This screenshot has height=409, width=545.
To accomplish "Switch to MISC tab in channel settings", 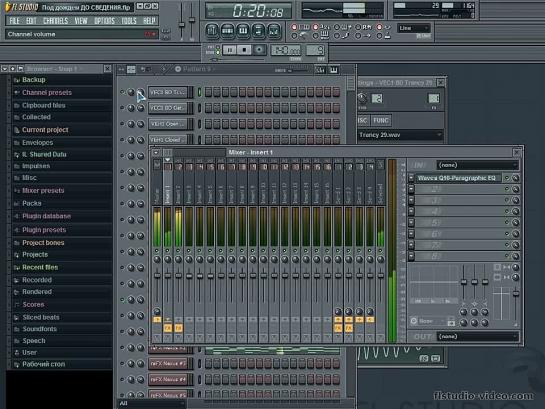I will click(x=363, y=120).
